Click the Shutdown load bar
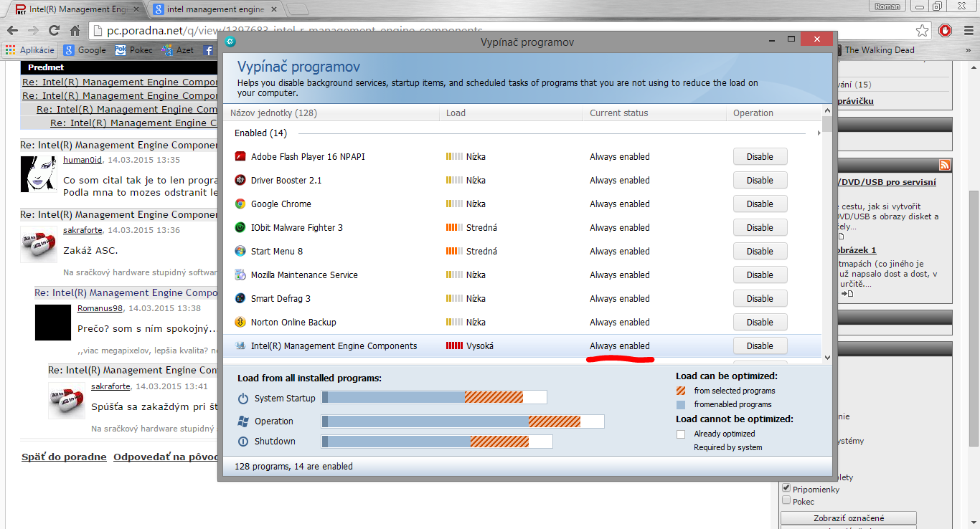The width and height of the screenshot is (980, 529). pos(437,442)
